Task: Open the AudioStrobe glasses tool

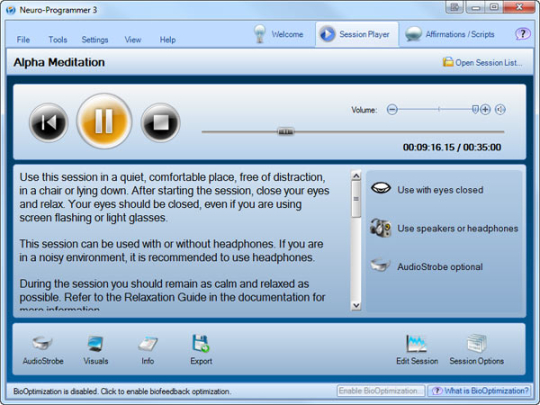Action: [43, 350]
